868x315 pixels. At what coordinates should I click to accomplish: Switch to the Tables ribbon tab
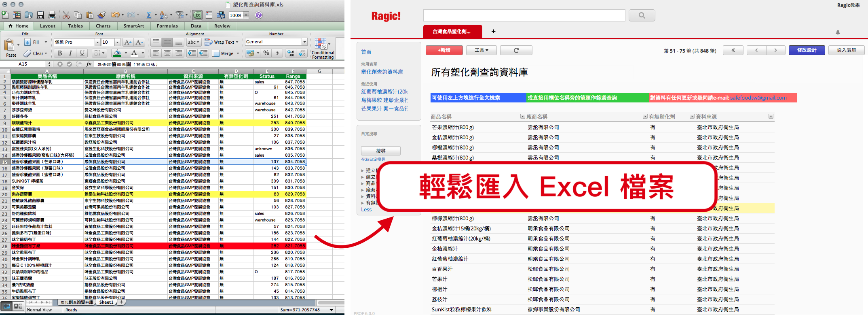click(75, 26)
